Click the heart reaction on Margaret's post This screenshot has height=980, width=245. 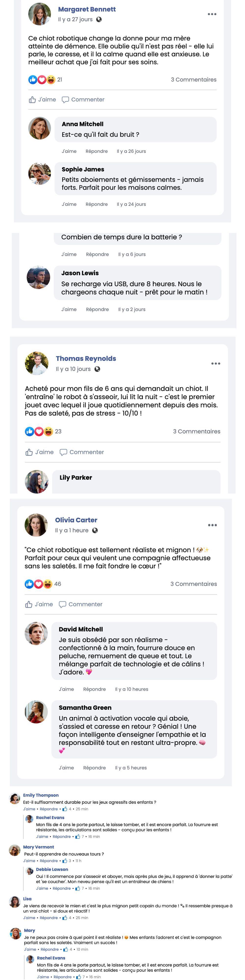42,80
